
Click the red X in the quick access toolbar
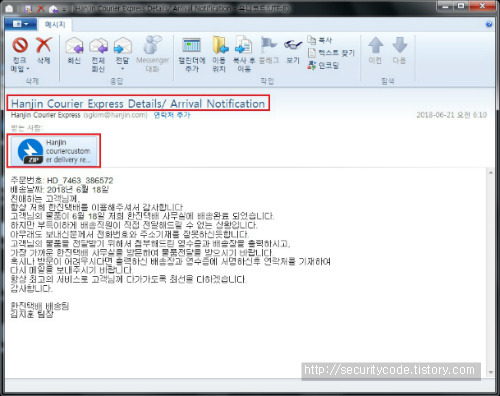point(41,9)
